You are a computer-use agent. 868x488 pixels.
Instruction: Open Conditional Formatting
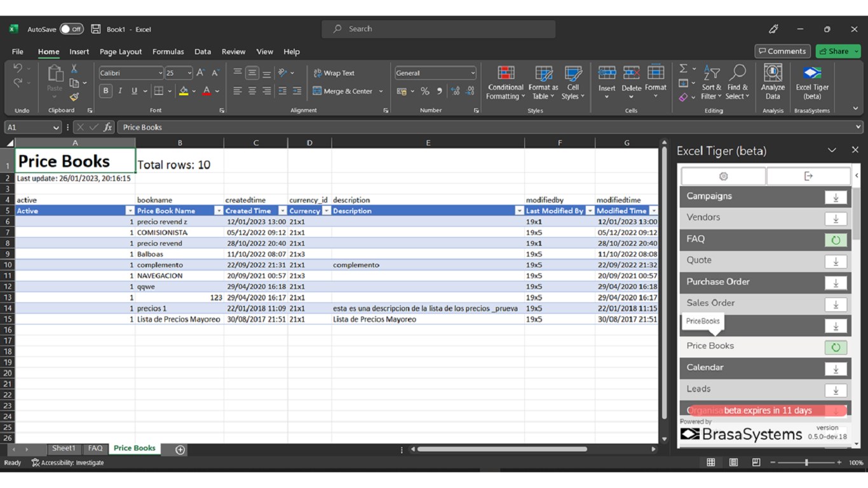tap(506, 83)
